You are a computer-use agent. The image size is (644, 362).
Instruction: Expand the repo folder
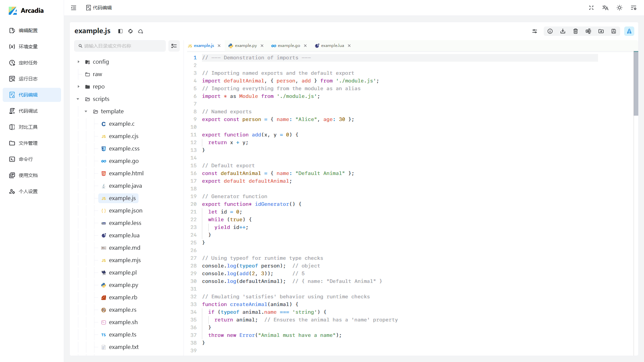click(78, 86)
